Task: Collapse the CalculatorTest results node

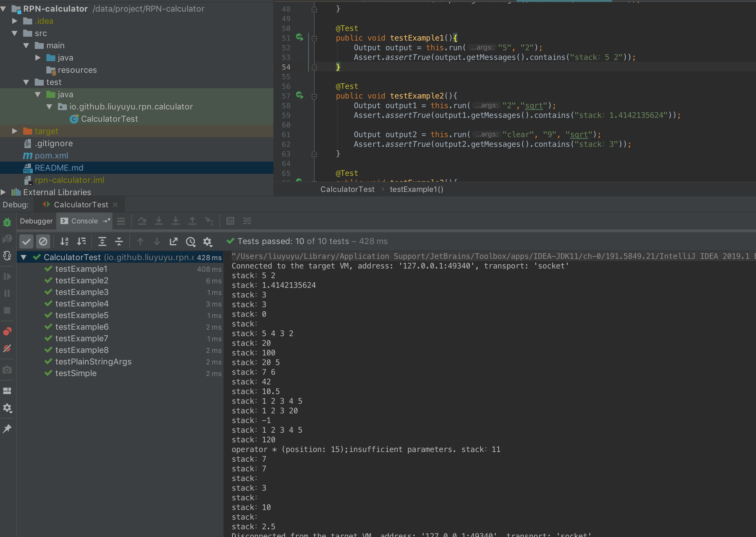Action: tap(23, 257)
